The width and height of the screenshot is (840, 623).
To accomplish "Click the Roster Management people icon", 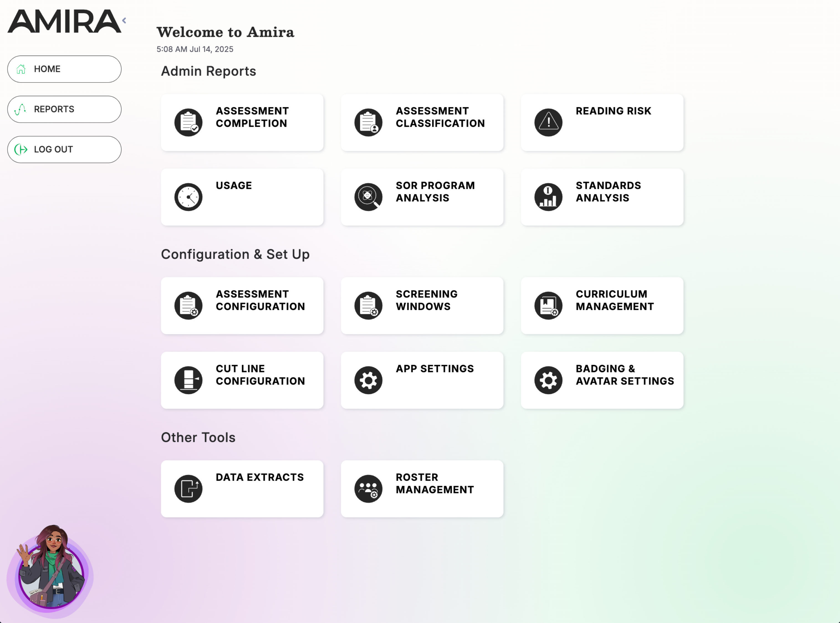I will tap(368, 489).
